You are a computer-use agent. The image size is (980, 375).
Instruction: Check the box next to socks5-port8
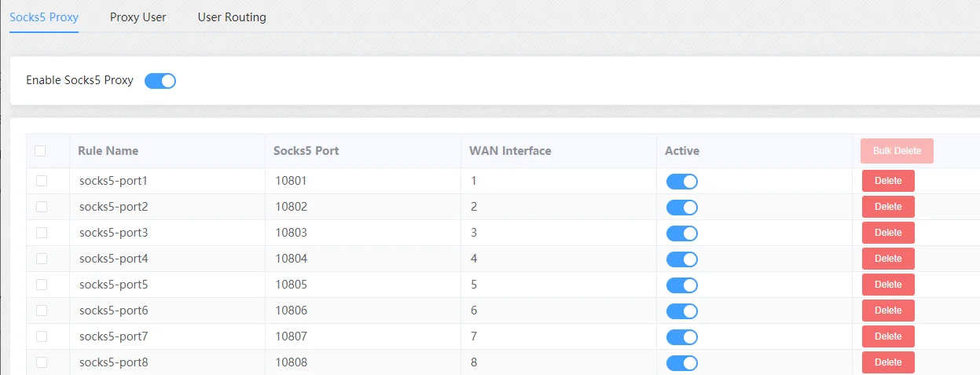point(42,362)
